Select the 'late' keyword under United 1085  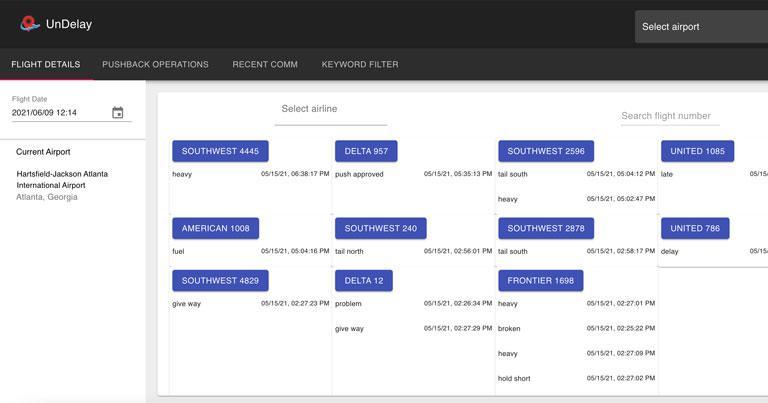point(667,174)
